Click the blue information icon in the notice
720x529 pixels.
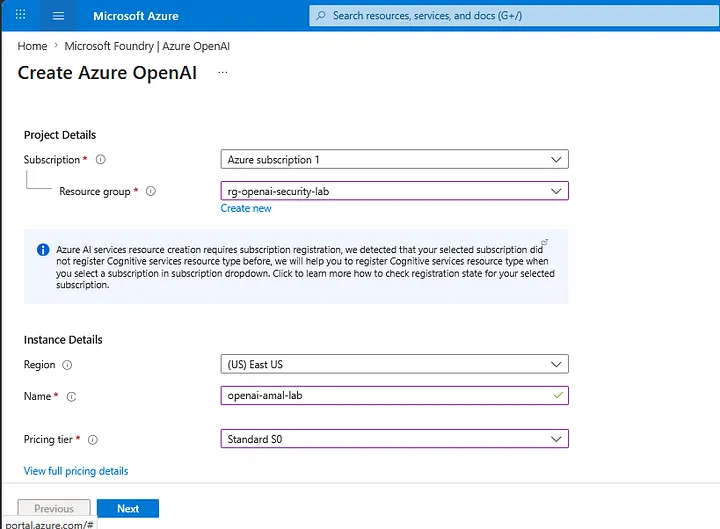[43, 250]
